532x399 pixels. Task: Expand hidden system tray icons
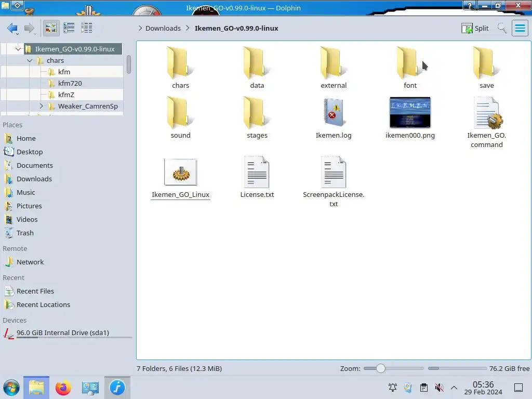[x=454, y=388]
